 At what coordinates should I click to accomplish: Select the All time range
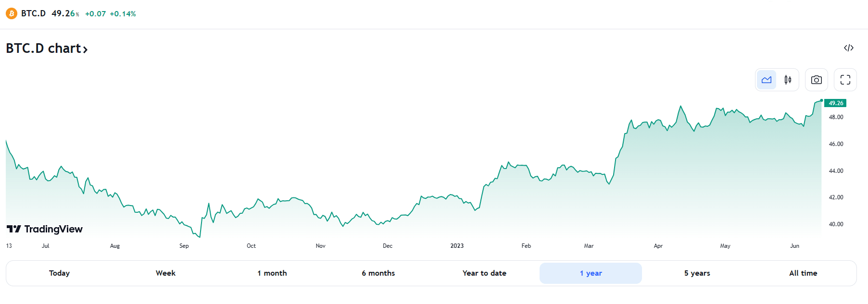tap(803, 273)
